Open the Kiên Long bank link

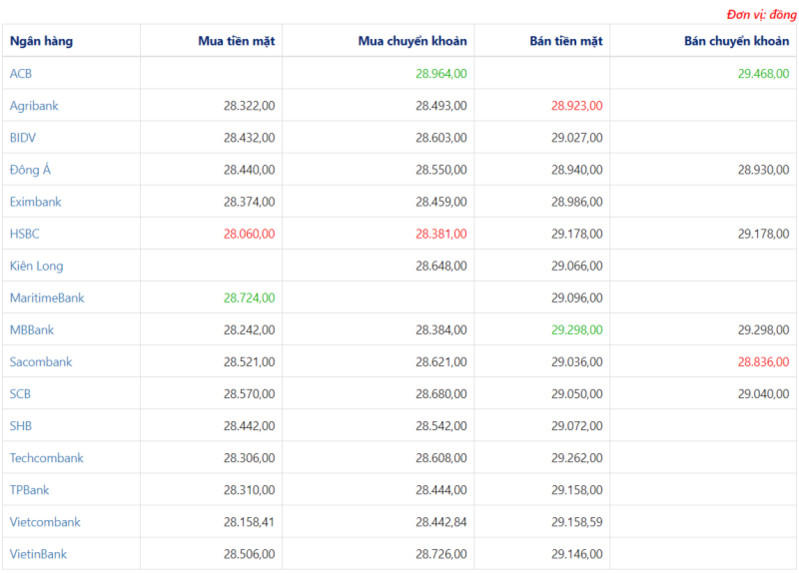tap(36, 266)
